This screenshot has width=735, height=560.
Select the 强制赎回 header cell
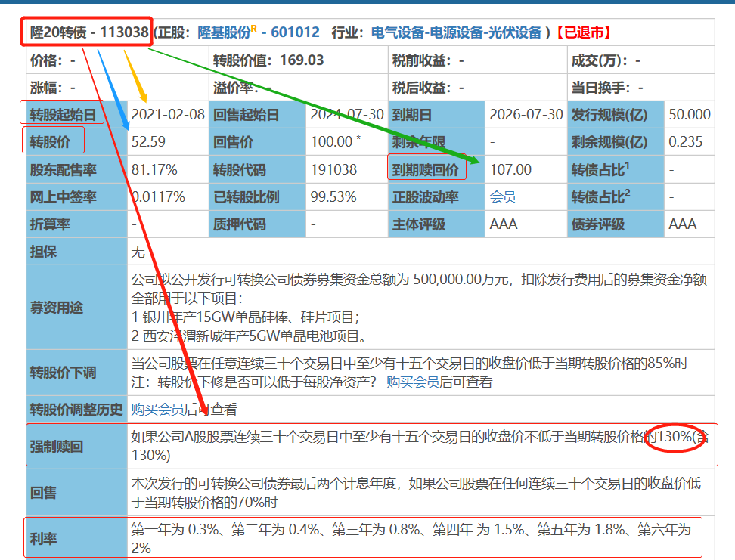click(x=77, y=446)
